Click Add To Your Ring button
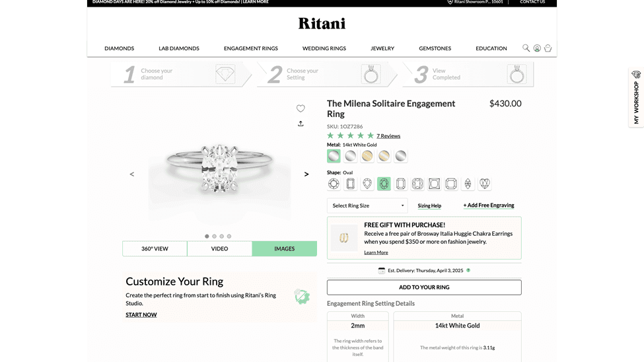This screenshot has width=644, height=362. (424, 287)
